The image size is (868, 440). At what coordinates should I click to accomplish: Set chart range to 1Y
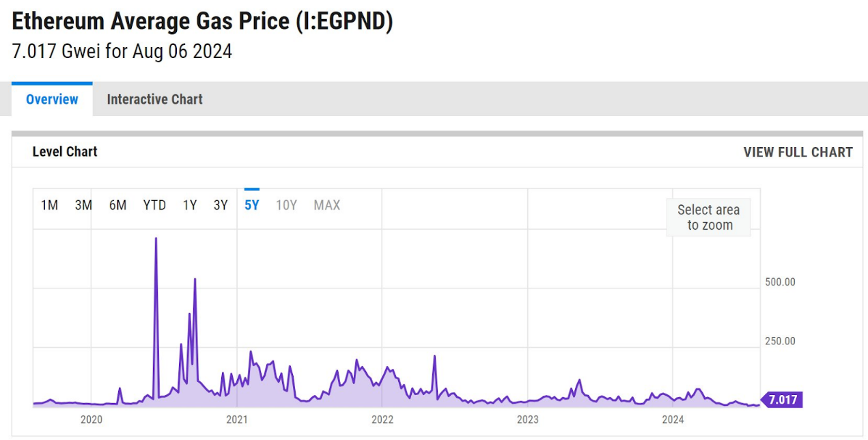pos(190,205)
